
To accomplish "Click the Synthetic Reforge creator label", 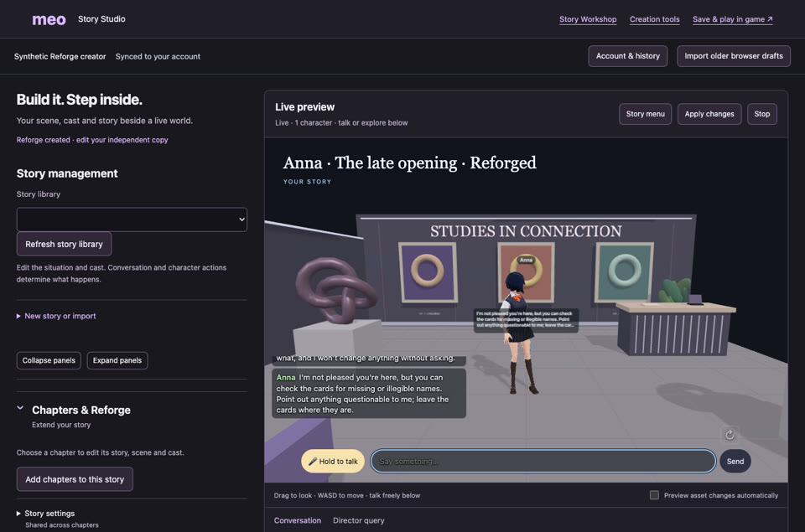I will coord(60,56).
